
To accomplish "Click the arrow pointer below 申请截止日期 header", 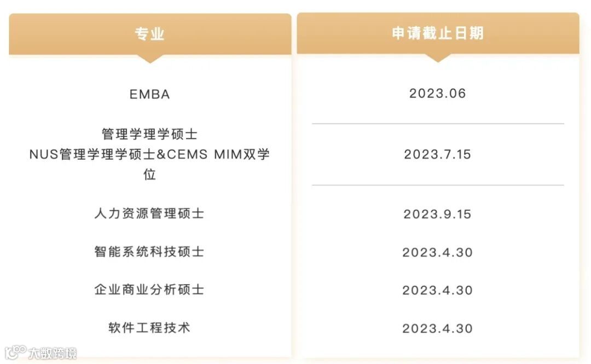I will point(438,58).
